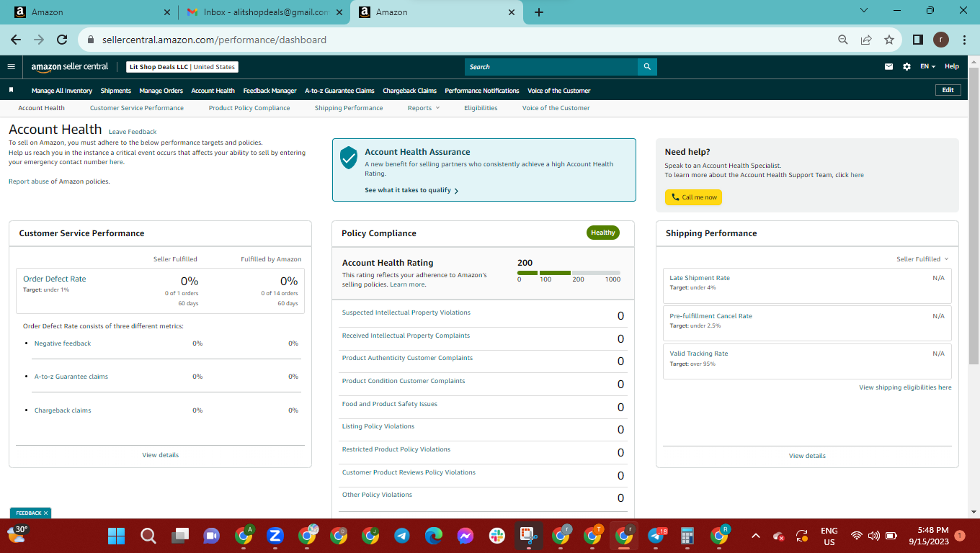Open the Chrome three-dot menu

point(964,40)
